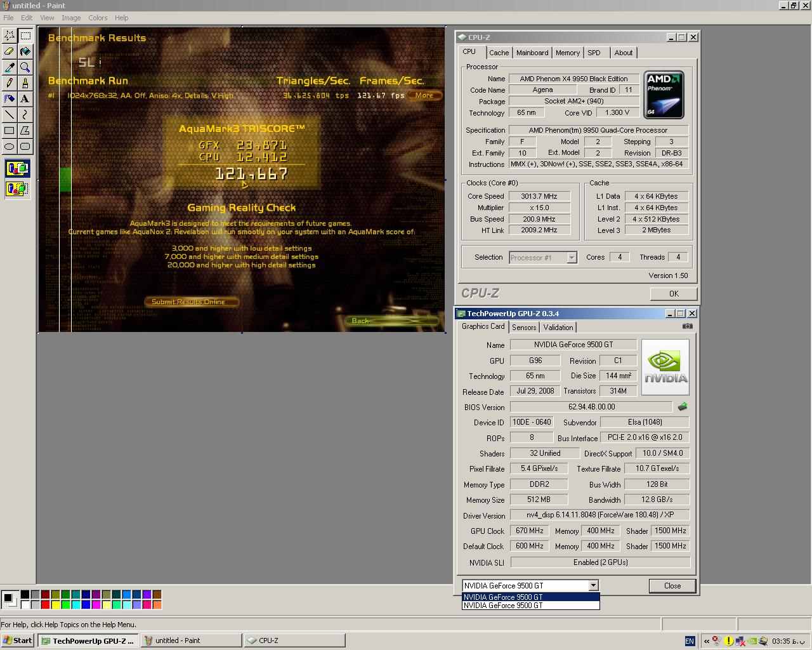Screen dimensions: 812x650
Task: Choose the Rounded Rectangle tool
Action: pyautogui.click(x=25, y=147)
